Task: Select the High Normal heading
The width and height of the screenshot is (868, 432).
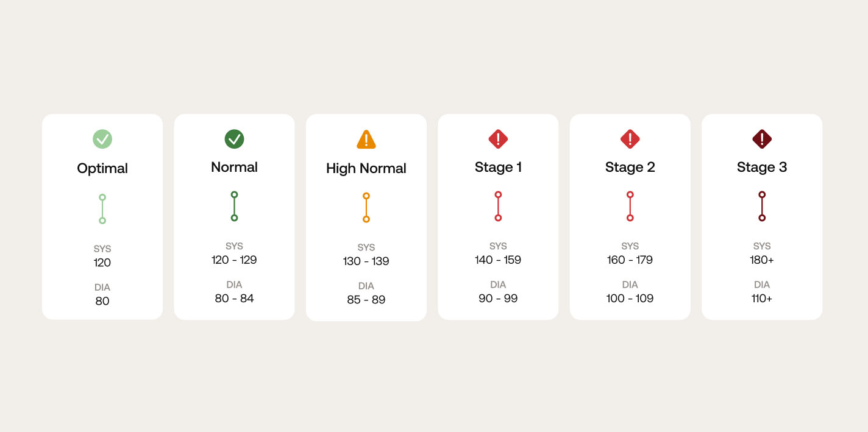Action: coord(366,169)
